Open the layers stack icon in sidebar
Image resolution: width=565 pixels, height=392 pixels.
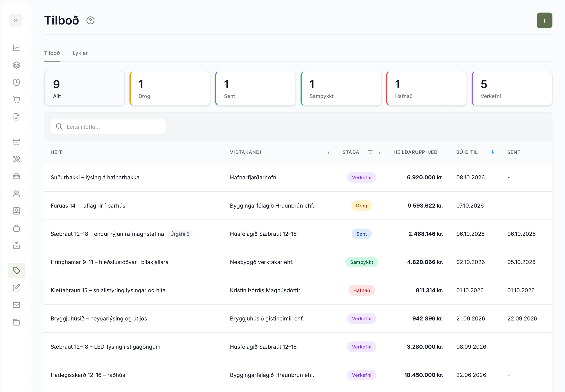[16, 65]
